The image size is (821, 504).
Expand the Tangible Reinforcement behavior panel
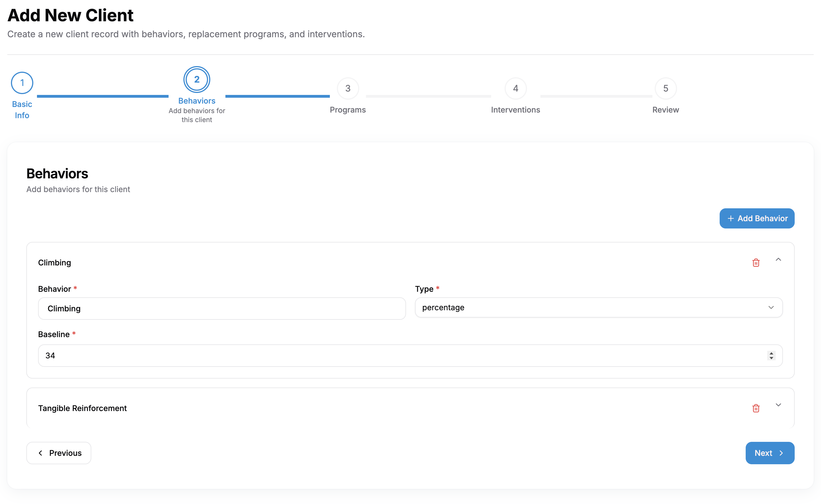tap(778, 405)
